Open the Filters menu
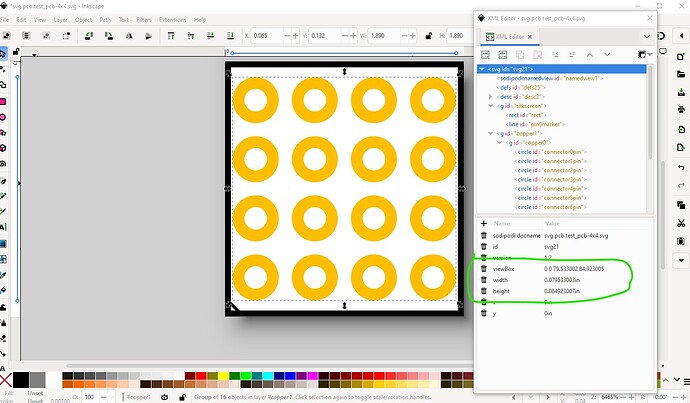The height and width of the screenshot is (403, 690). 144,20
